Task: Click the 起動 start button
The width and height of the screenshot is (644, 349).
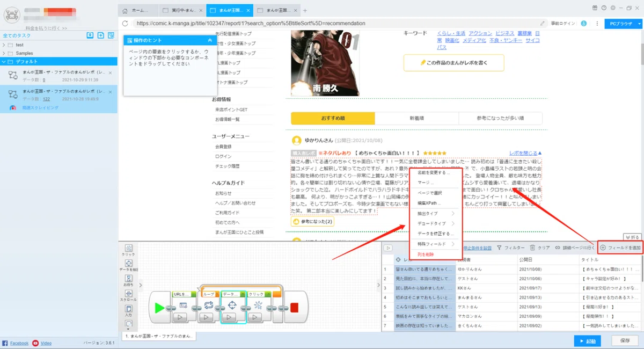Action: pyautogui.click(x=587, y=341)
